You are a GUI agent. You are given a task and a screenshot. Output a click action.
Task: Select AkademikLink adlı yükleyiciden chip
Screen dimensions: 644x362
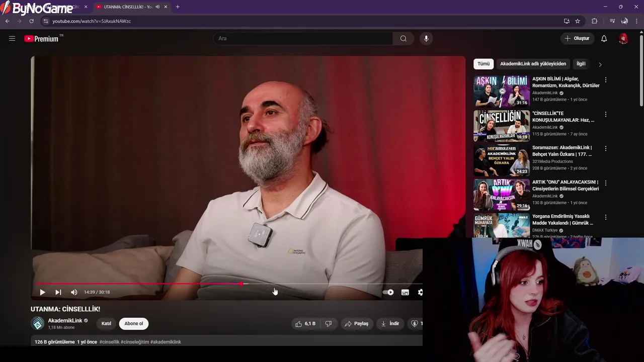pos(533,64)
